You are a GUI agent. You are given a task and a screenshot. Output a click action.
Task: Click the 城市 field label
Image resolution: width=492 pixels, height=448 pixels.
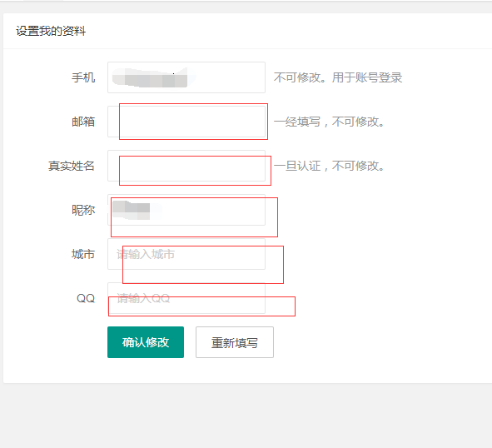point(83,254)
